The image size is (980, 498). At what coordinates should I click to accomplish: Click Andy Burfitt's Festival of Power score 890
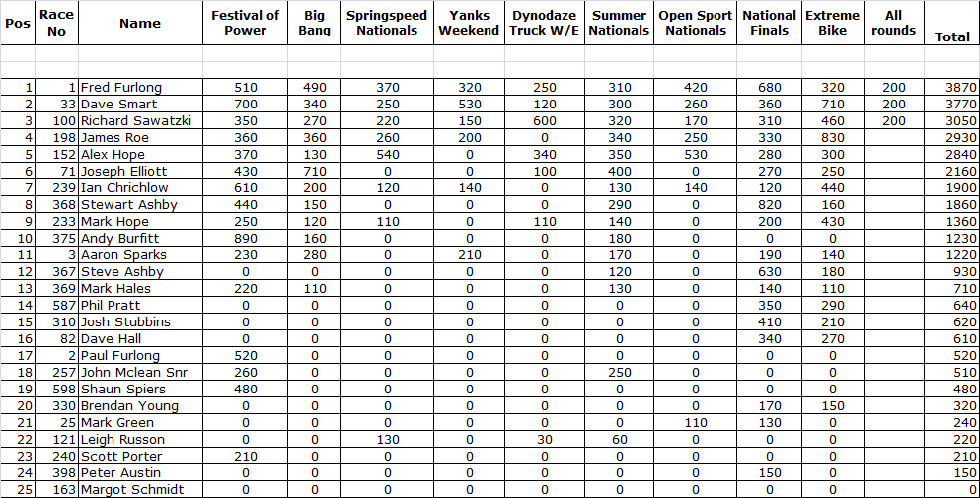coord(245,239)
